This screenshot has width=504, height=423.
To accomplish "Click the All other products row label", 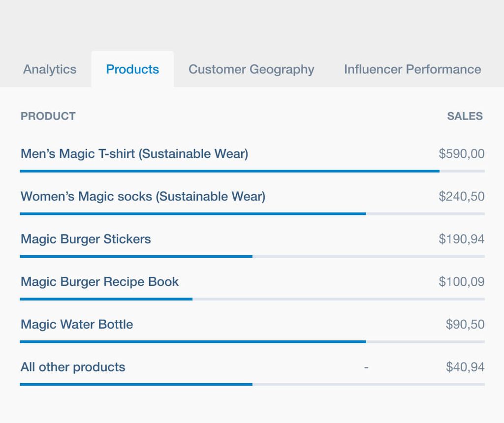I will (73, 367).
